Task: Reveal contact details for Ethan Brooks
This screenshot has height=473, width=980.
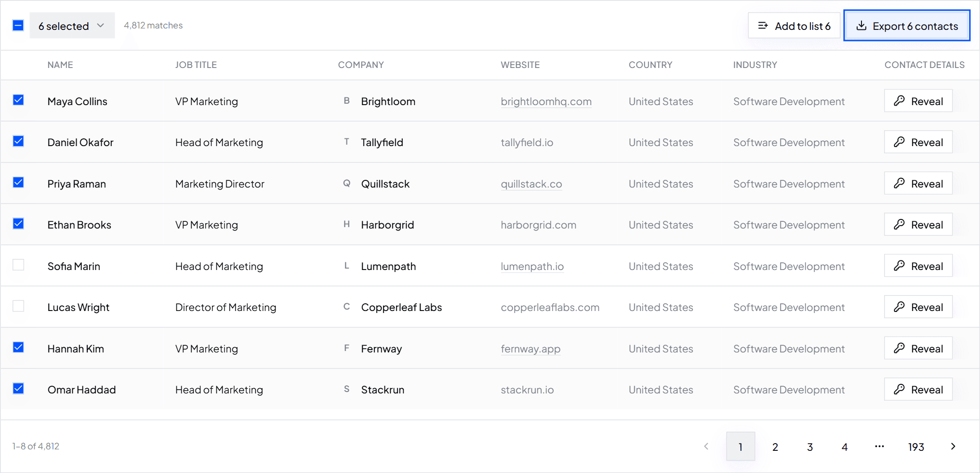Action: coord(918,224)
